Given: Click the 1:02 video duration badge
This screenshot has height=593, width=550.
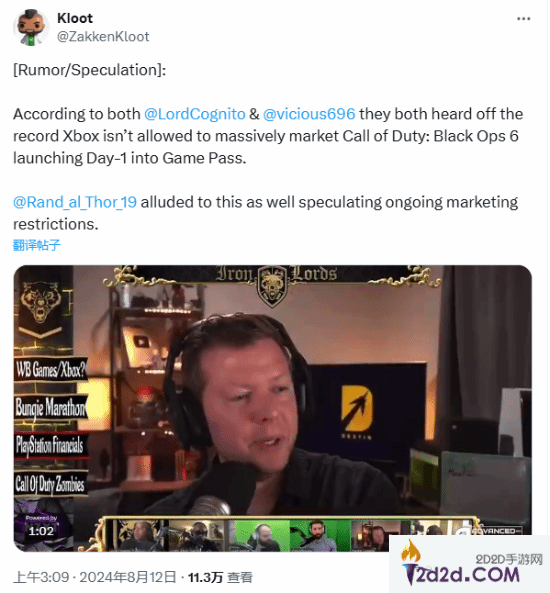Looking at the screenshot, I should coord(41,531).
